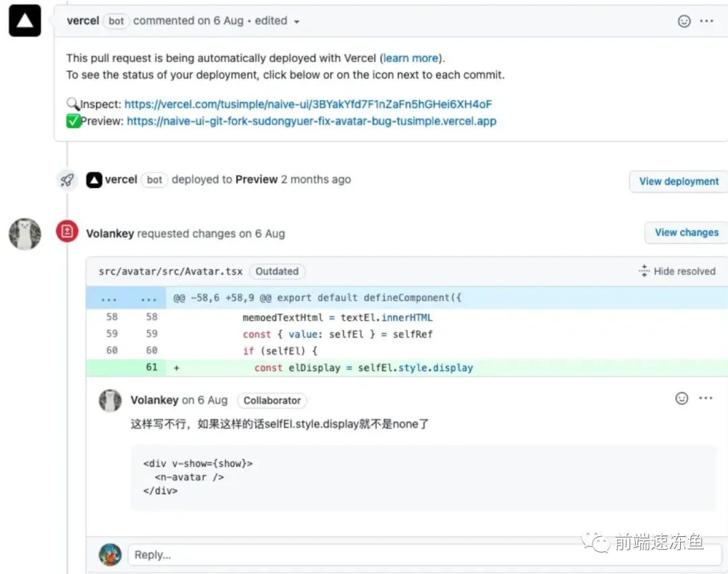This screenshot has width=728, height=574.
Task: Click the v-show code snippet block
Action: (423, 478)
